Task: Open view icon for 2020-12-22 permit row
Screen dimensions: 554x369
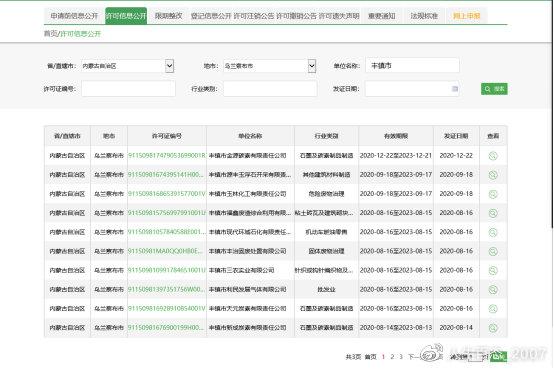Action: click(x=493, y=156)
